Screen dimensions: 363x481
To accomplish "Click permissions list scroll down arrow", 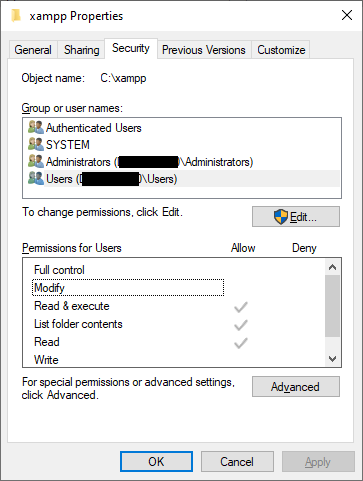I will click(332, 359).
